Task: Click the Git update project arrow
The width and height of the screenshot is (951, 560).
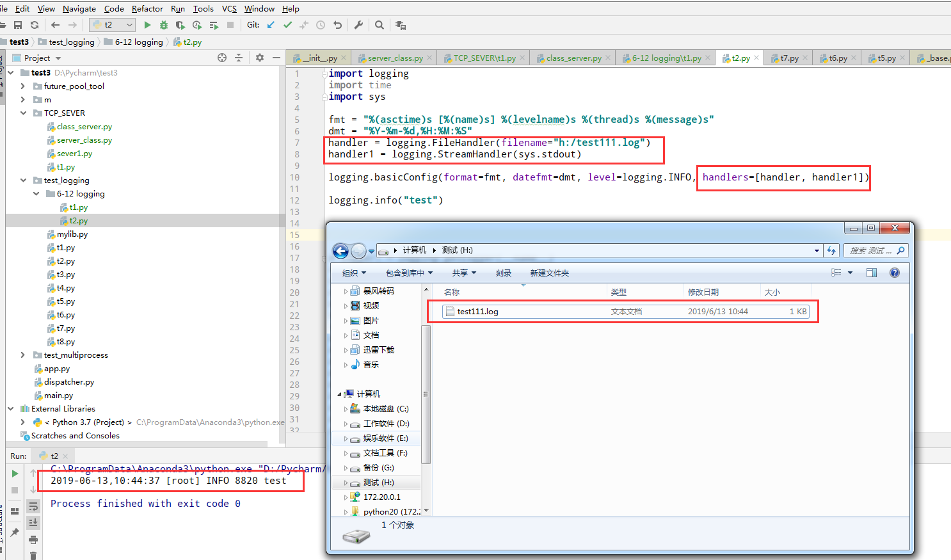Action: (271, 25)
